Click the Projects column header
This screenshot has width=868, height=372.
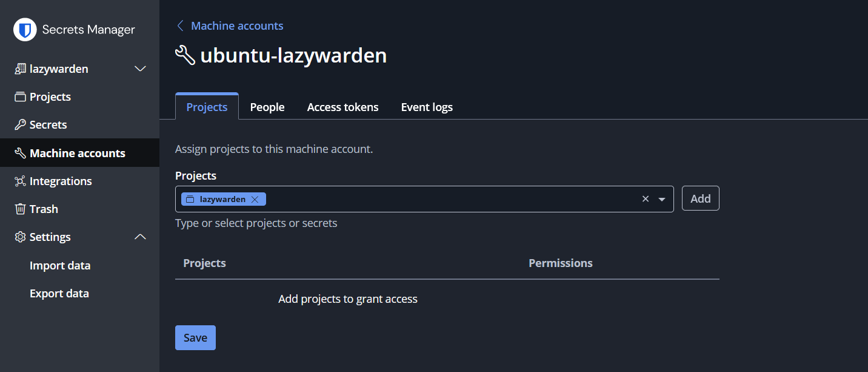point(204,263)
